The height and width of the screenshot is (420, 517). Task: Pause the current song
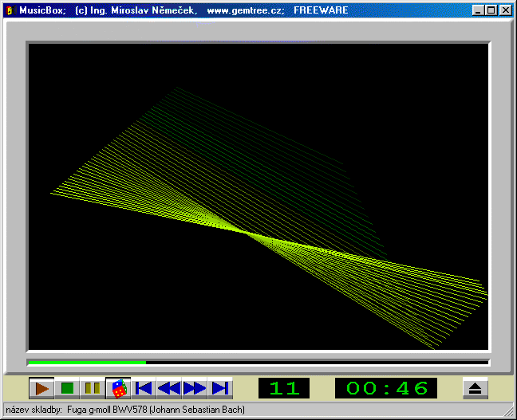tap(93, 388)
